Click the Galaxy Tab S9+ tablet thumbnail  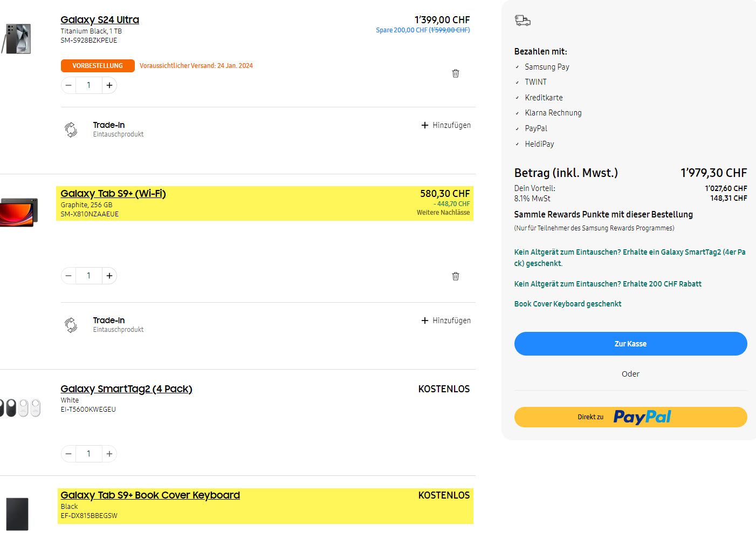click(19, 212)
